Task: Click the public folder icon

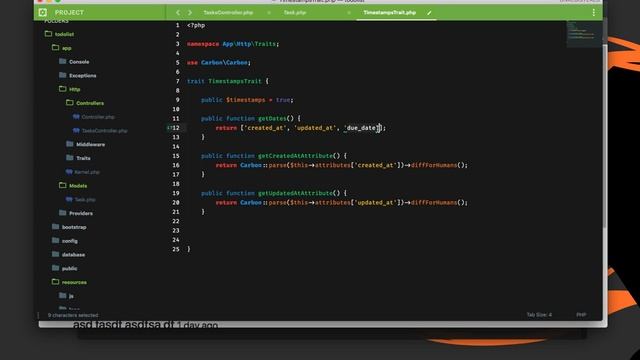Action: tap(56, 268)
